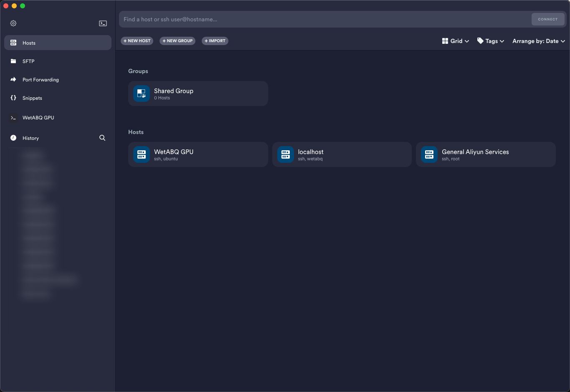570x392 pixels.
Task: Switch to the SFTP section
Action: click(x=28, y=61)
